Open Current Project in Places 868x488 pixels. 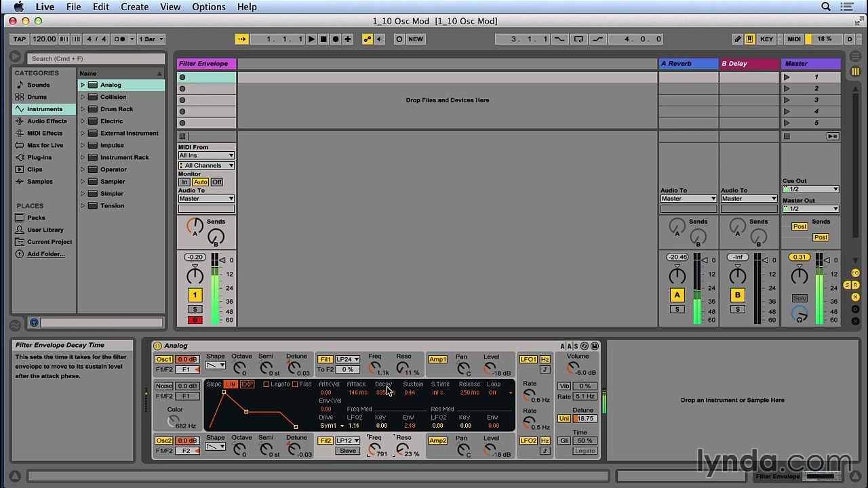click(50, 242)
